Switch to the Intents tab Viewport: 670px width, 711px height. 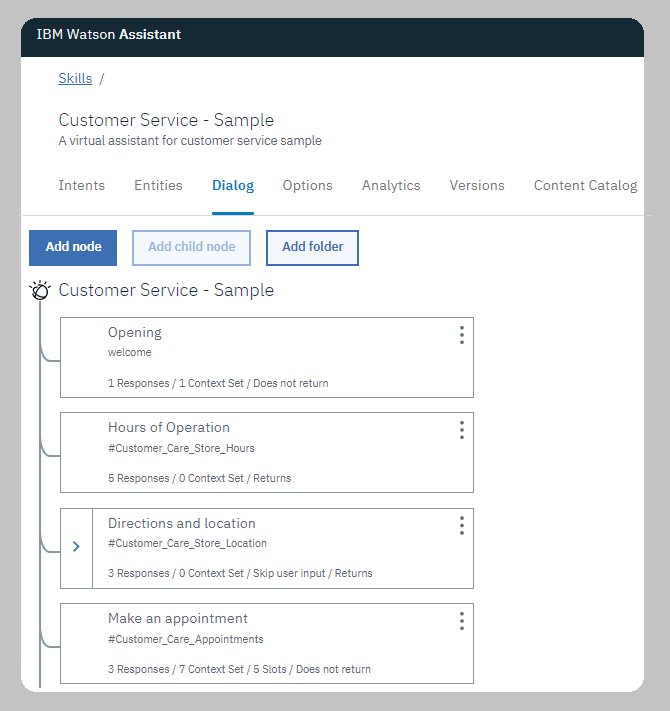pos(82,185)
